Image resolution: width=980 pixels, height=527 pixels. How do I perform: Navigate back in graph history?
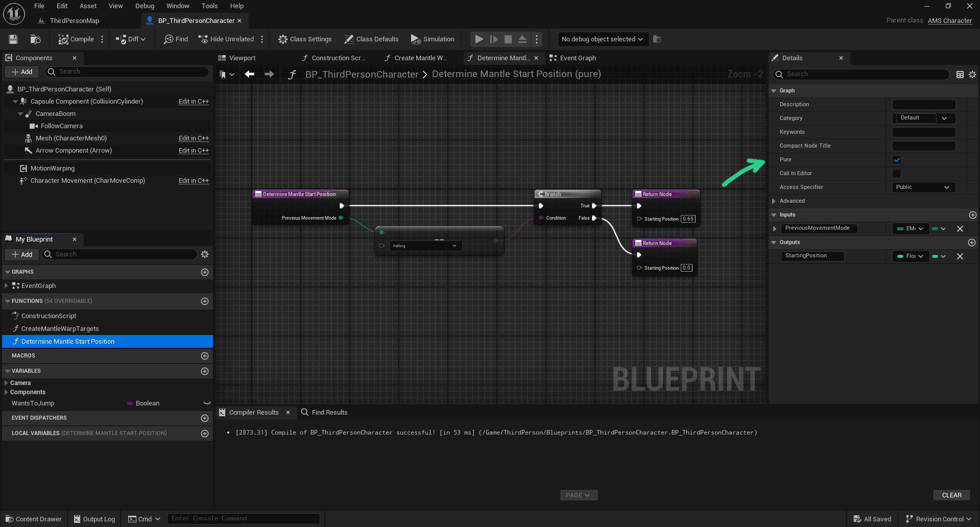click(250, 75)
